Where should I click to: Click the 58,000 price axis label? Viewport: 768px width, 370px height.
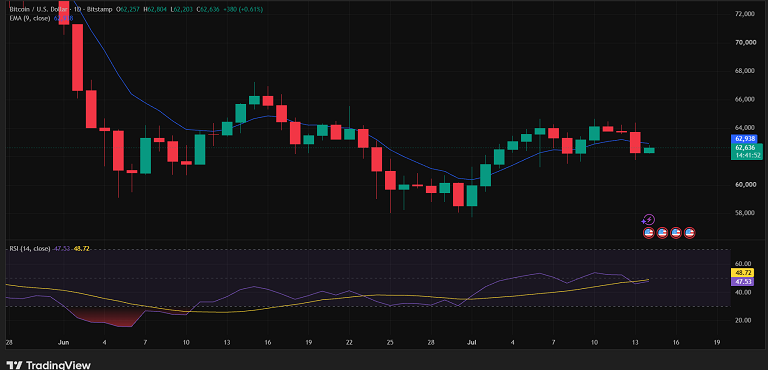(745, 213)
